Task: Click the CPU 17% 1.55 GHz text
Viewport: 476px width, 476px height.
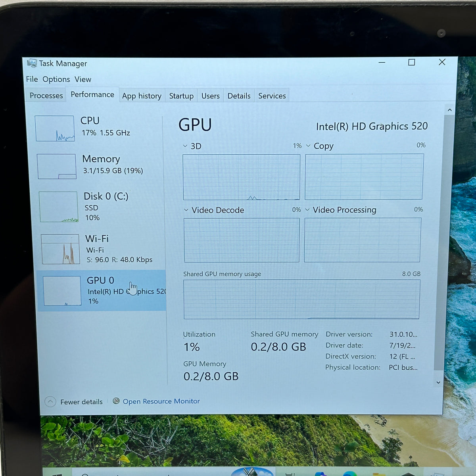Action: [106, 133]
